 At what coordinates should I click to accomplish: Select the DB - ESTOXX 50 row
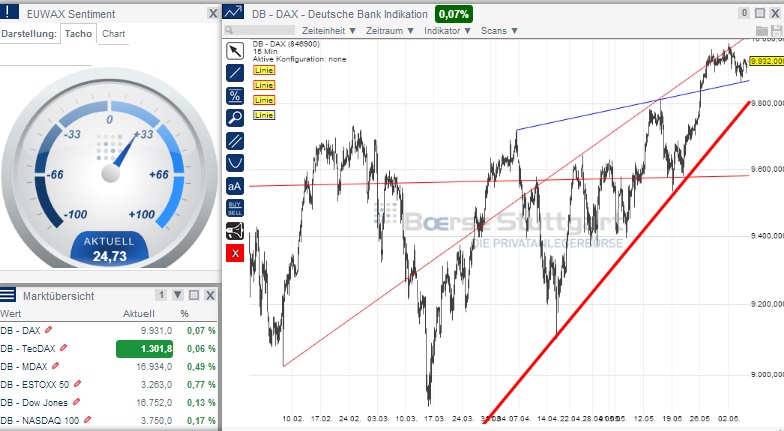(108, 384)
